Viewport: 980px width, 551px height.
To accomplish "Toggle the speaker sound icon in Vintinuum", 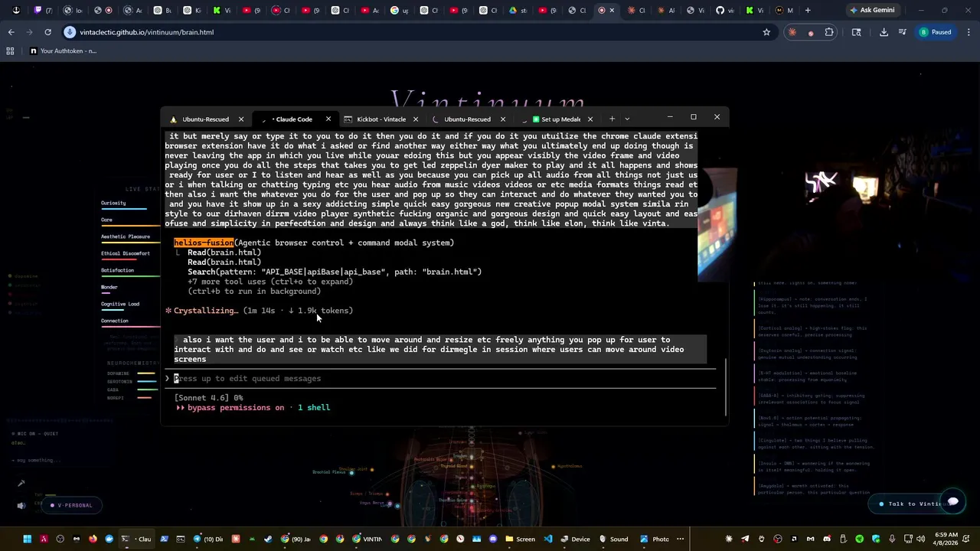I will (21, 505).
